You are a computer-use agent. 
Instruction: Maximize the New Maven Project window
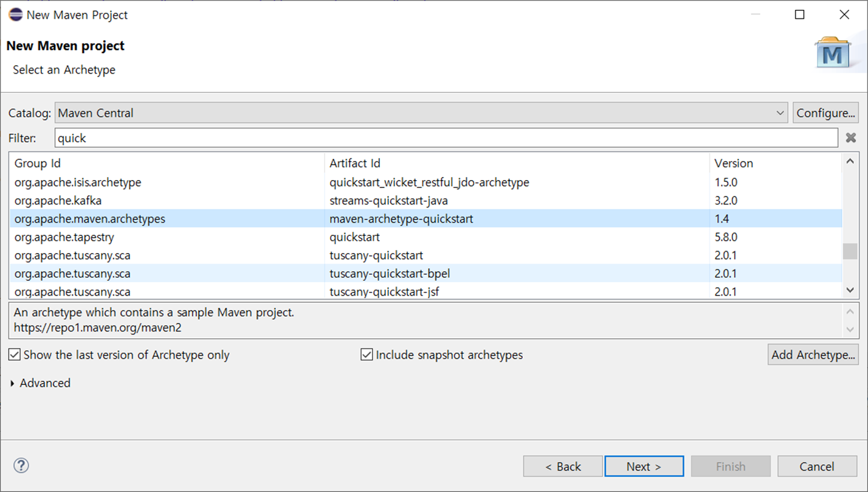click(x=800, y=15)
